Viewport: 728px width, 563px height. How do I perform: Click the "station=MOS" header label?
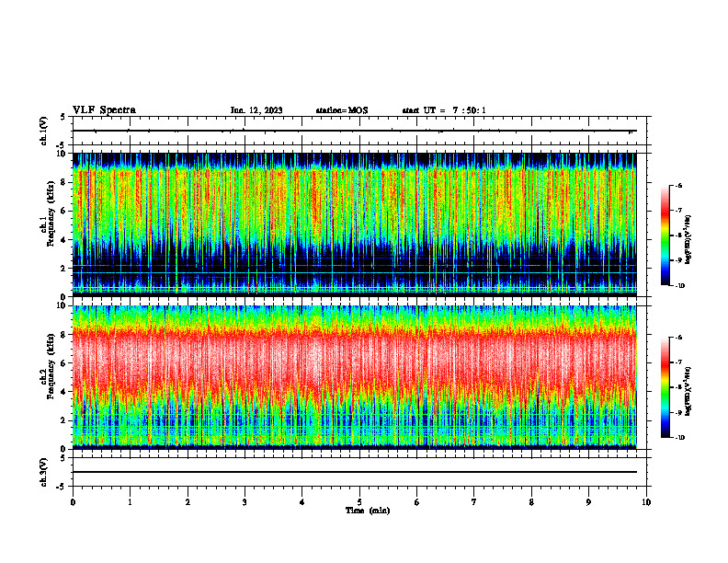(x=342, y=110)
